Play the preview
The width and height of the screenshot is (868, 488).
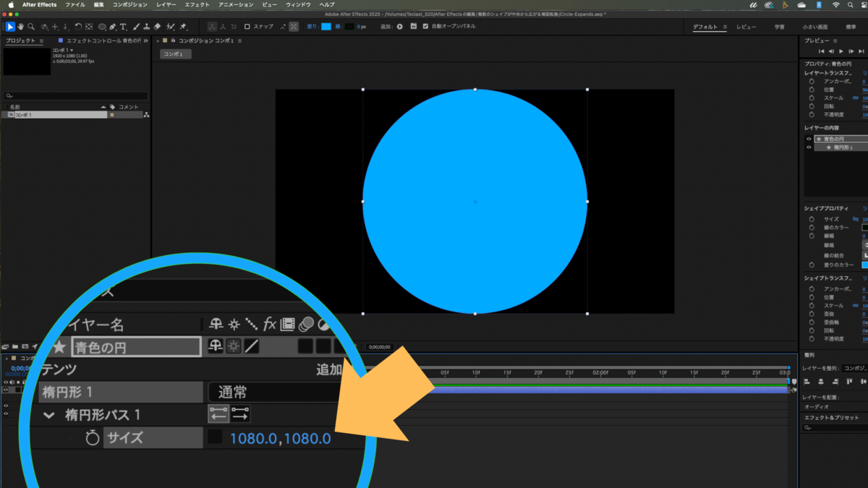pos(841,51)
